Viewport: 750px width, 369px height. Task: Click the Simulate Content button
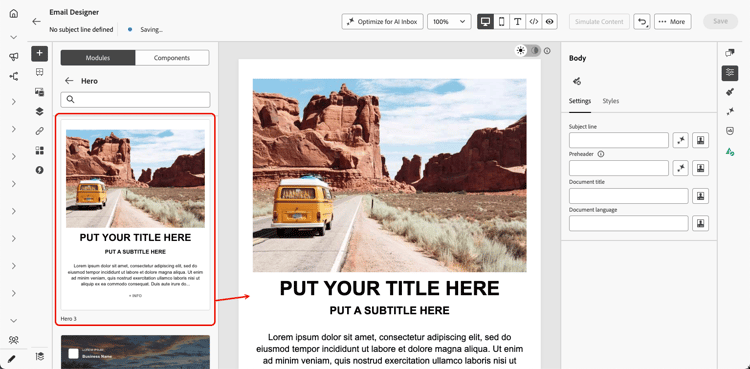click(x=599, y=22)
